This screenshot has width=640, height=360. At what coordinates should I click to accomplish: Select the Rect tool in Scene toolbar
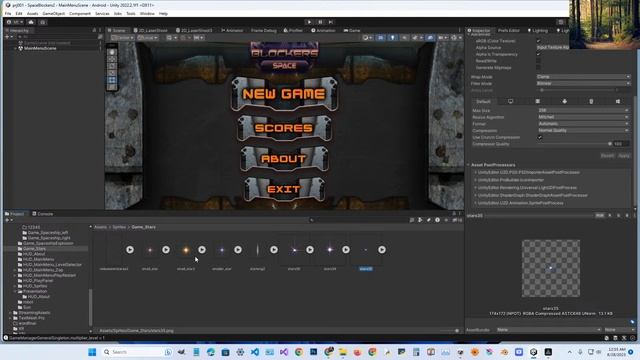coord(112,80)
